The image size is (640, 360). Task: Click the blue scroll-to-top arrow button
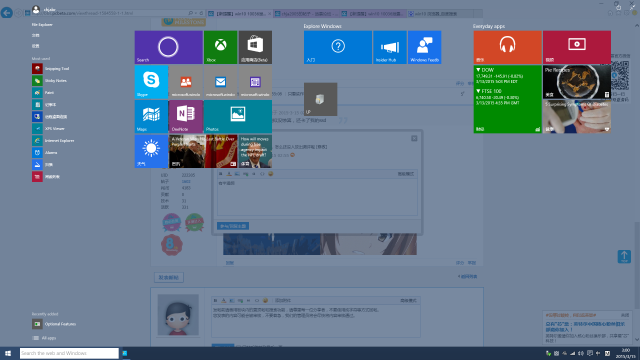(624, 257)
